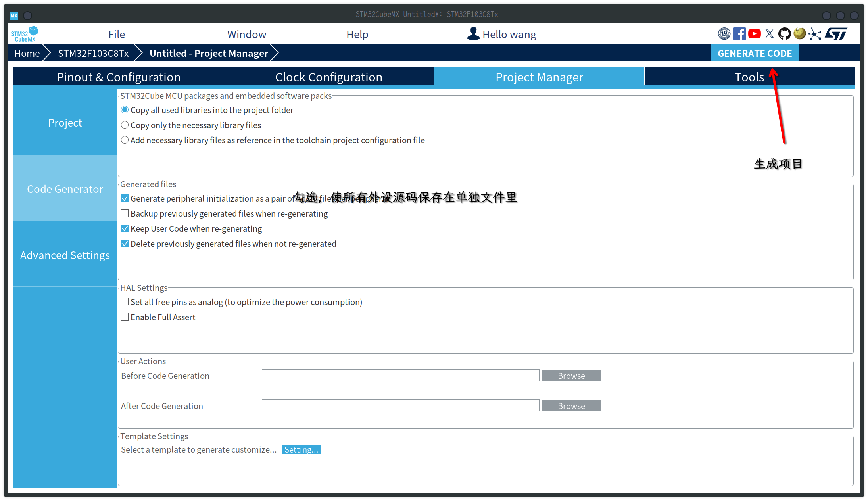Open the Project side section
This screenshot has height=501, width=868.
[x=65, y=123]
